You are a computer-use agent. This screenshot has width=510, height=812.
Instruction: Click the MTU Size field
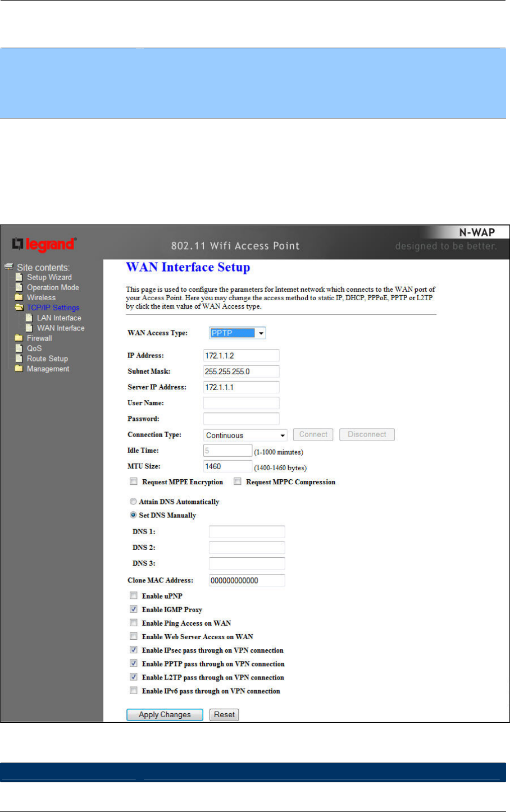(x=227, y=466)
